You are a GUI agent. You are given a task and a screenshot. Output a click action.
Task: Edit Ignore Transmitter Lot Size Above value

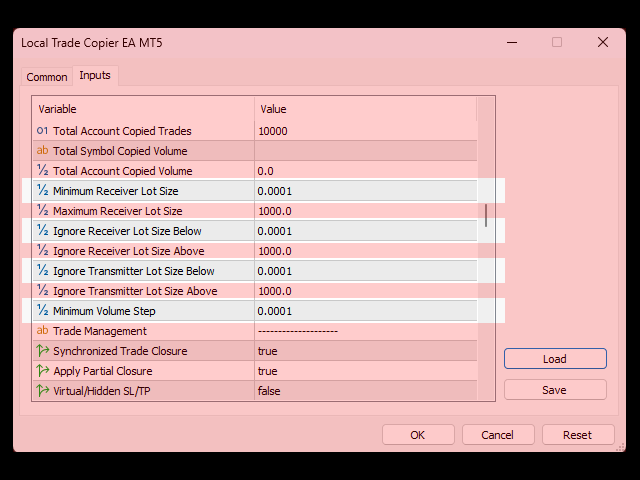(366, 291)
